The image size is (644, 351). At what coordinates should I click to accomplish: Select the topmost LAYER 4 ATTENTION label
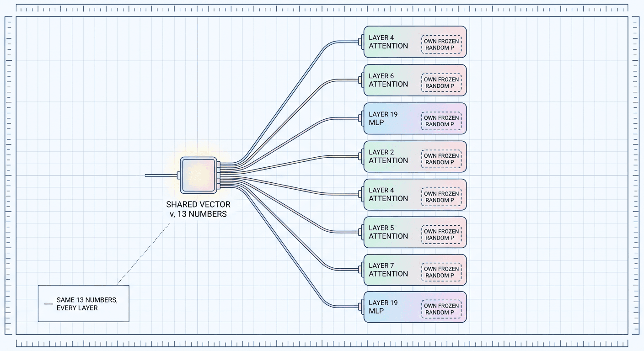[x=388, y=42]
